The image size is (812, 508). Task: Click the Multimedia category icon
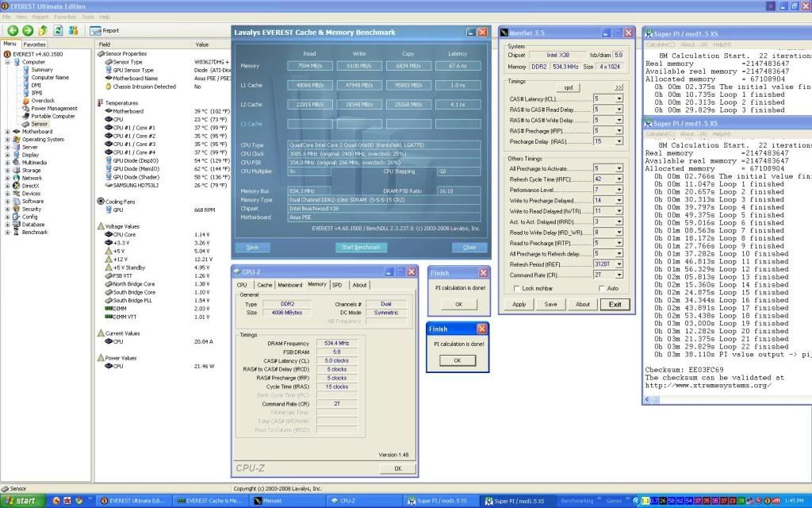coord(17,162)
